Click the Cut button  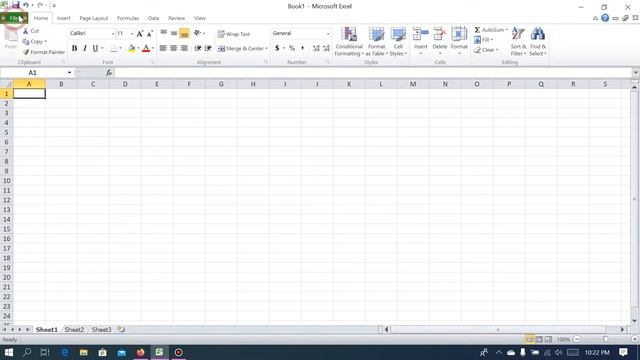[31, 31]
